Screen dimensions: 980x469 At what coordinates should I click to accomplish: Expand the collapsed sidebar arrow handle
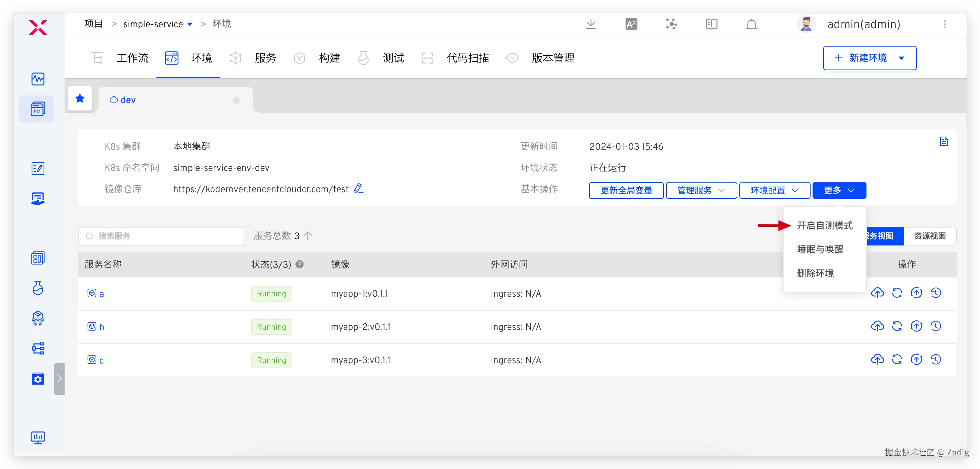pos(59,379)
